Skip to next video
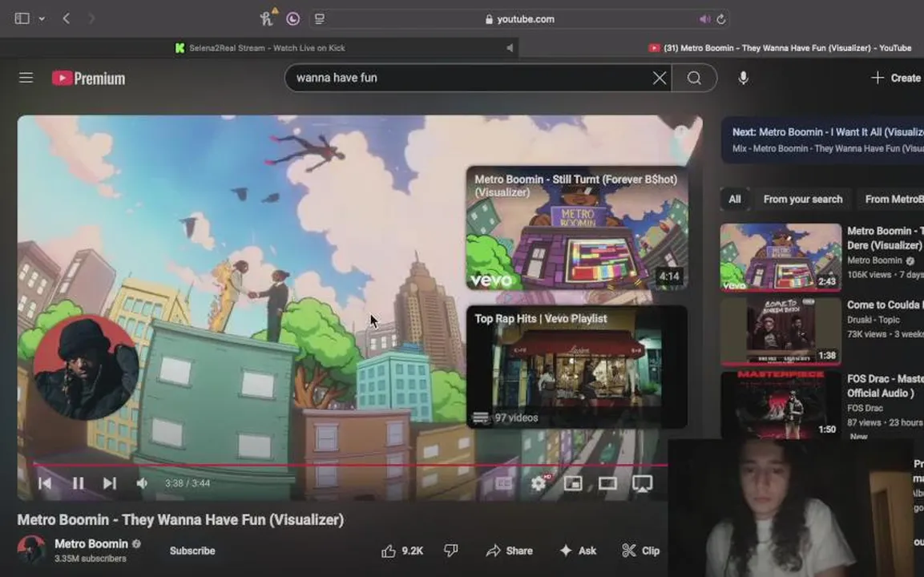This screenshot has width=924, height=577. 110,483
